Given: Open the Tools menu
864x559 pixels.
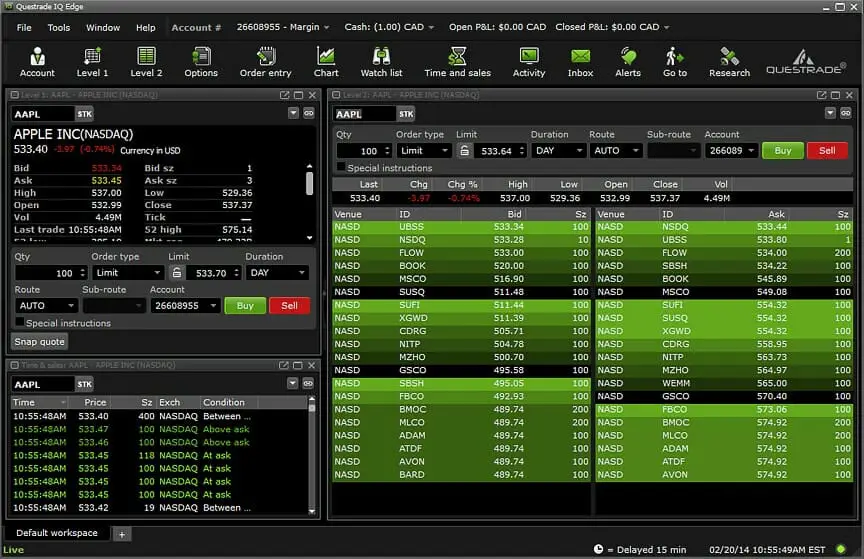Looking at the screenshot, I should coord(59,28).
